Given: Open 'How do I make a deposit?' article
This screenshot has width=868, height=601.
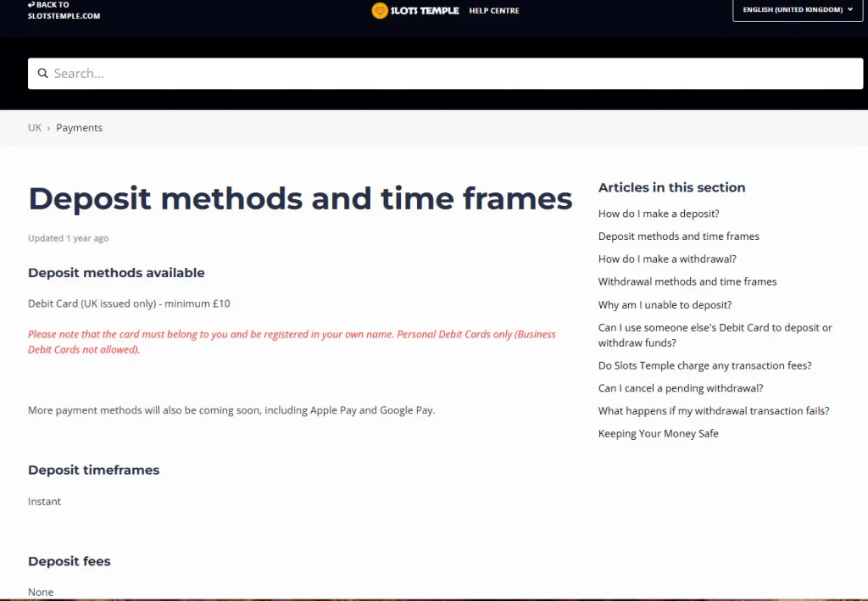Looking at the screenshot, I should point(658,214).
